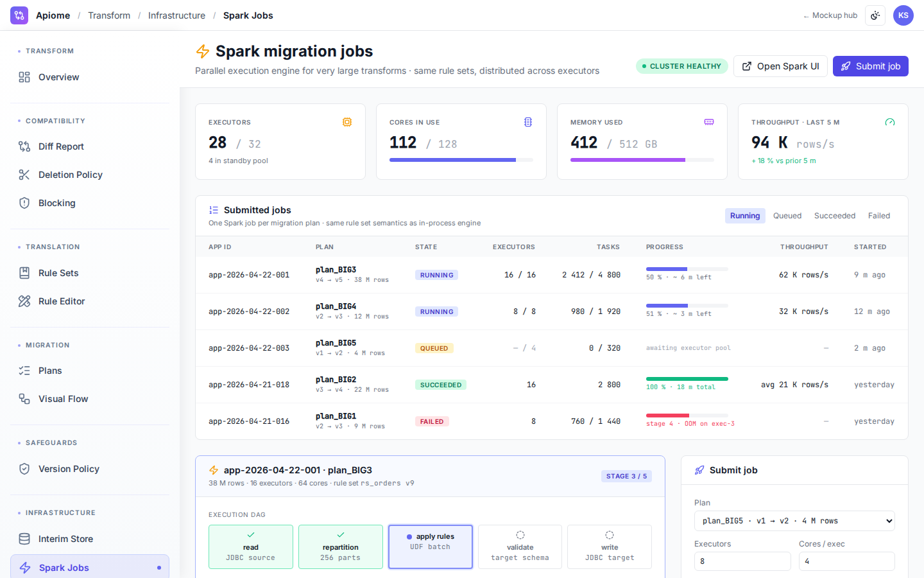Click the Throughput column header

point(804,247)
